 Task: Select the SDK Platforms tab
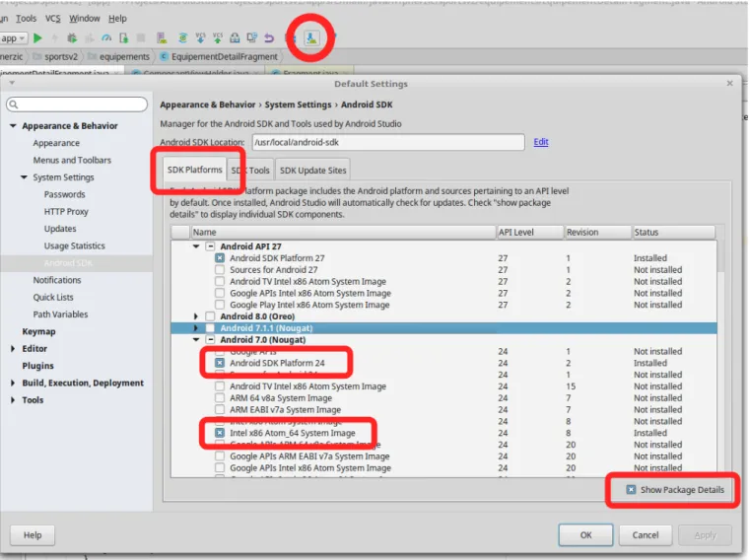[x=195, y=170]
